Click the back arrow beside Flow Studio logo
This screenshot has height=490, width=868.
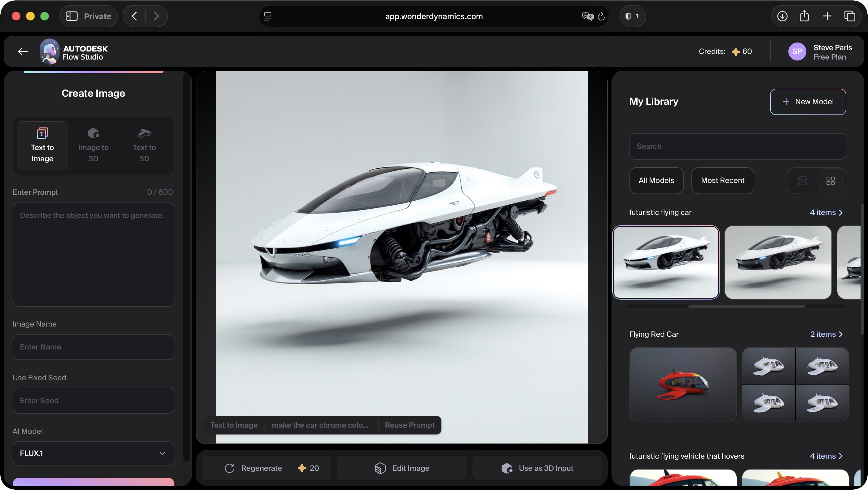tap(22, 51)
